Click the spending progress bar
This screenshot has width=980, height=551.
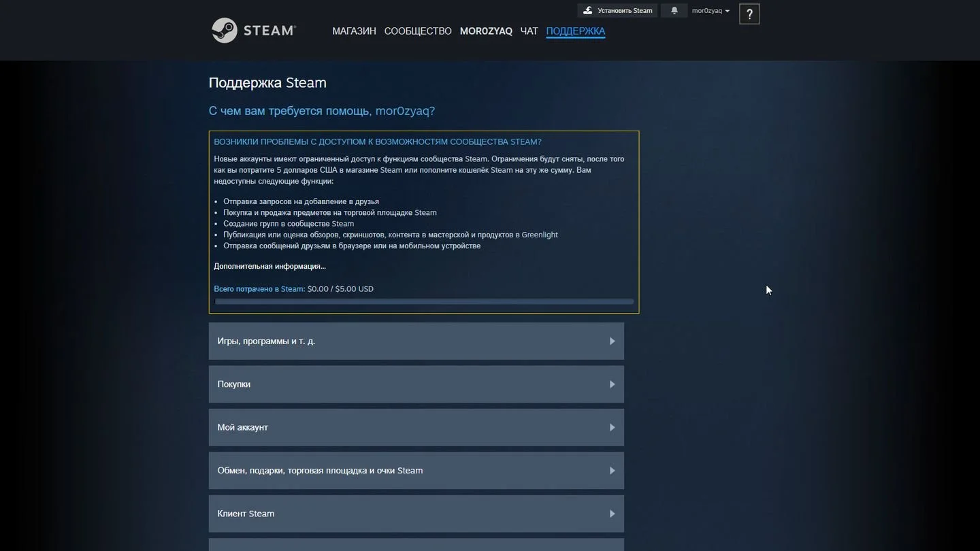(424, 301)
